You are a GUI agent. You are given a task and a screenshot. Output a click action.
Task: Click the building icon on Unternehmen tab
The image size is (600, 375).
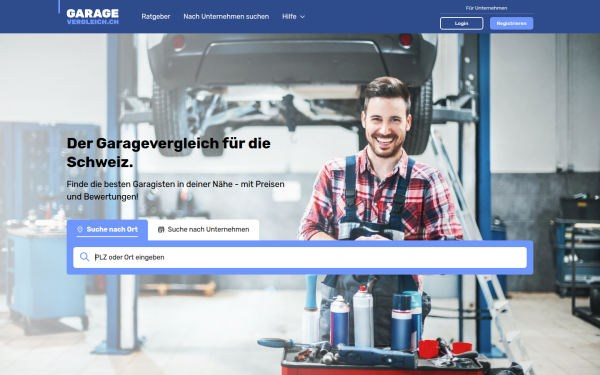click(161, 230)
